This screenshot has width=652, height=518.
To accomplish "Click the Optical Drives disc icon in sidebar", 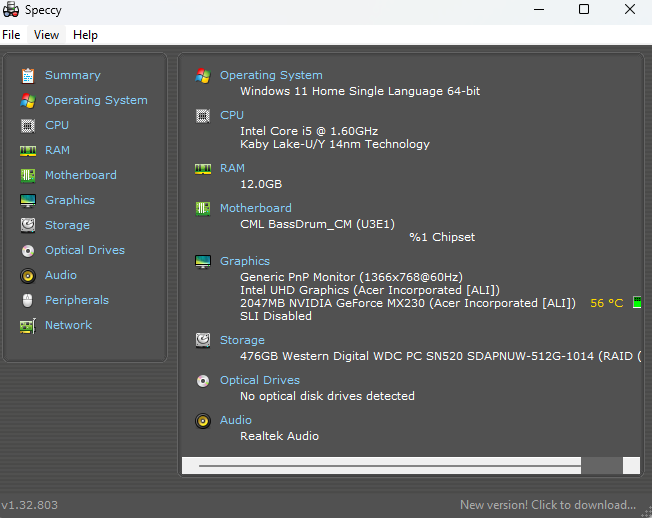I will click(28, 251).
